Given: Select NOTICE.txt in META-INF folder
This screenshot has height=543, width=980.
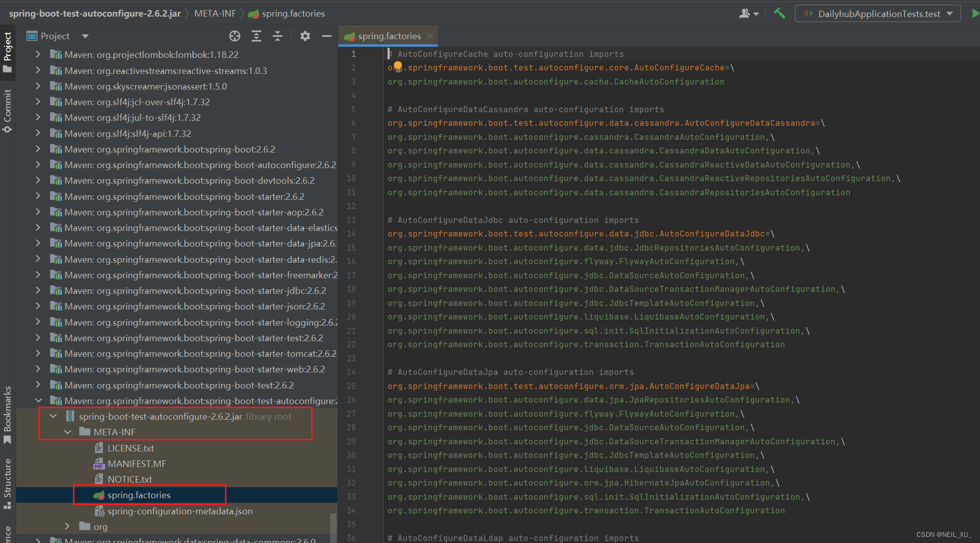Looking at the screenshot, I should tap(130, 480).
